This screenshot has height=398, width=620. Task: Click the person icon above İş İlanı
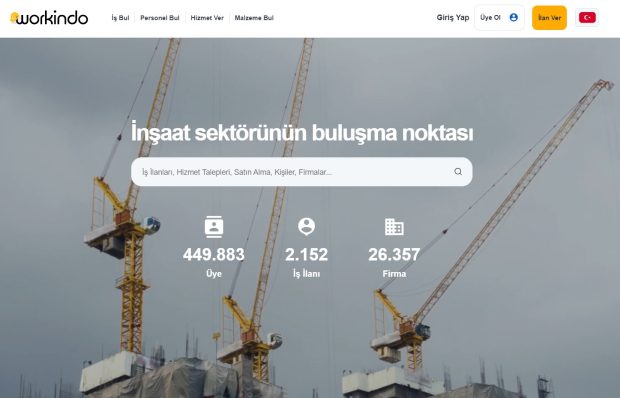point(306,226)
